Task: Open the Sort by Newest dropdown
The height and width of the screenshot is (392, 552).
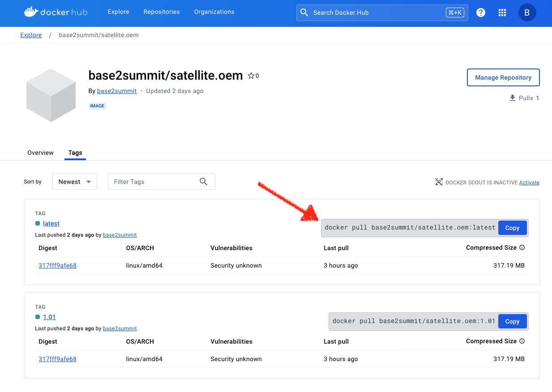Action: pos(75,182)
